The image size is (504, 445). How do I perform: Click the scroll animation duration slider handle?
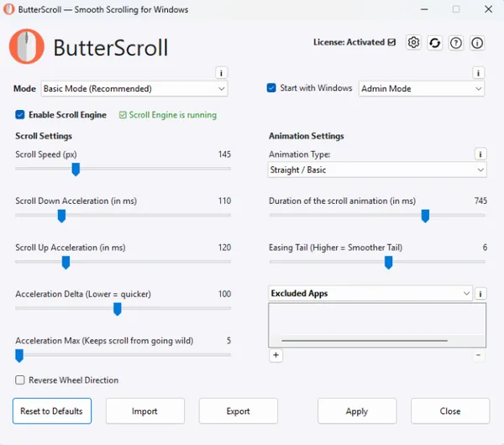(425, 216)
